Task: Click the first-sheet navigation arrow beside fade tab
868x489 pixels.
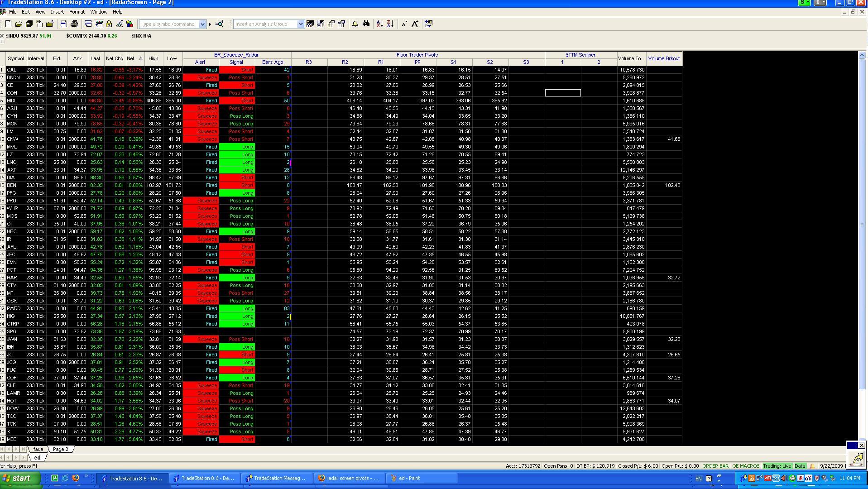Action: (x=3, y=449)
